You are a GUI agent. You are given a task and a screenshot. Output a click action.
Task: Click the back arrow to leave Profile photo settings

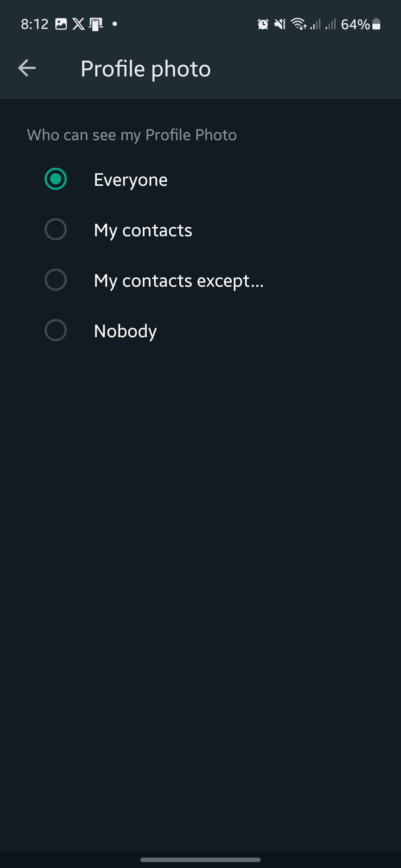(26, 68)
